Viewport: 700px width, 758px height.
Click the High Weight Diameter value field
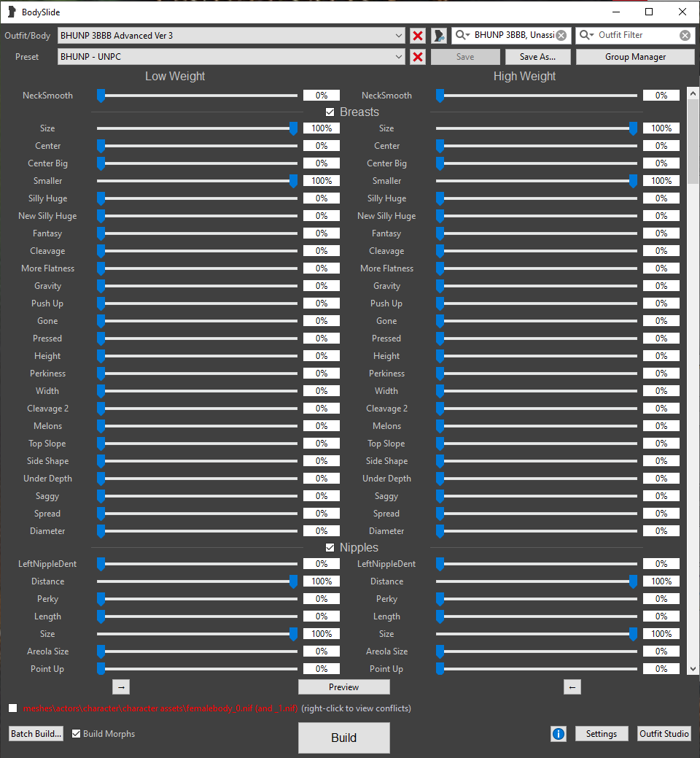[661, 531]
